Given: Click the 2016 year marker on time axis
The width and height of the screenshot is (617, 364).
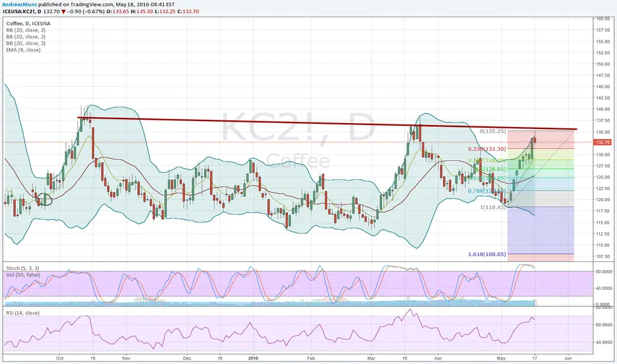Looking at the screenshot, I should (254, 358).
